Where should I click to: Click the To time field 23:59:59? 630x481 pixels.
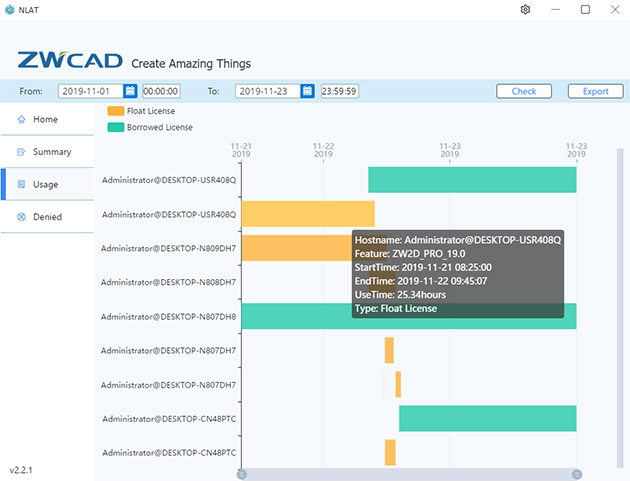point(339,91)
